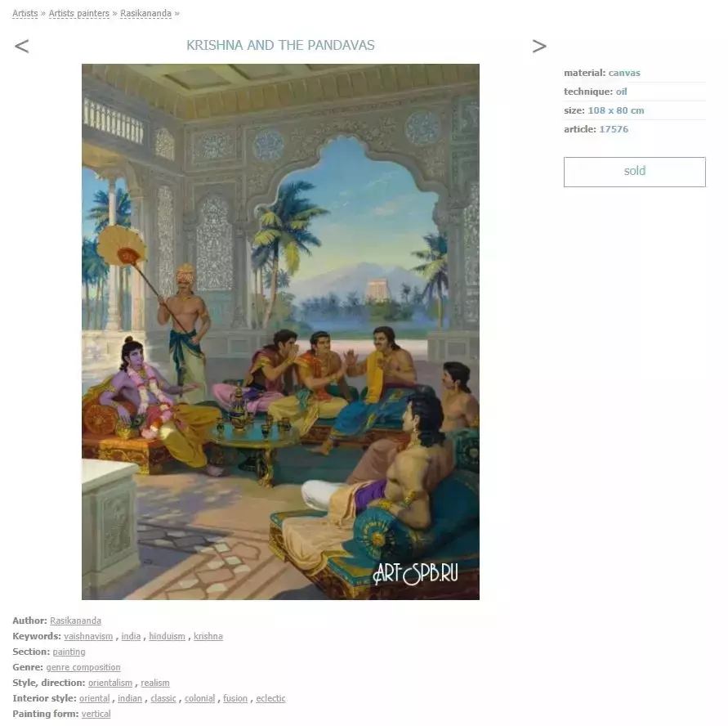Image resolution: width=728 pixels, height=726 pixels.
Task: Go to previous painting with left arrow
Action: tap(22, 46)
